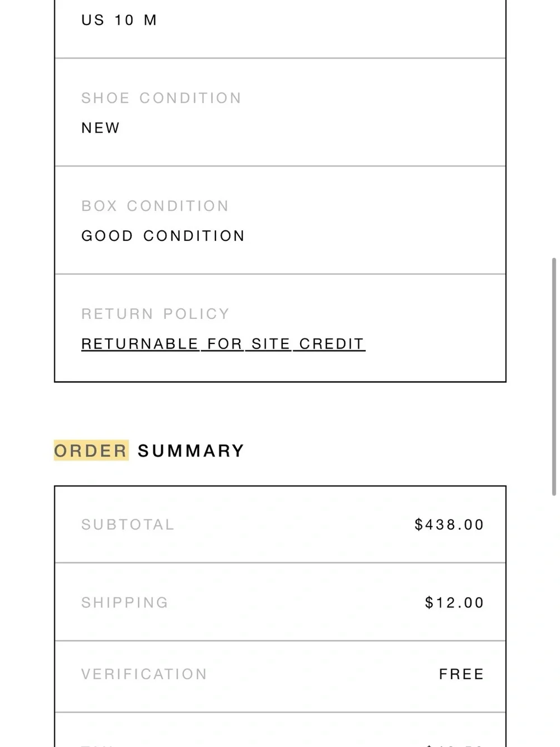This screenshot has height=747, width=560.
Task: Select the highlighted ORDER word
Action: 91,451
